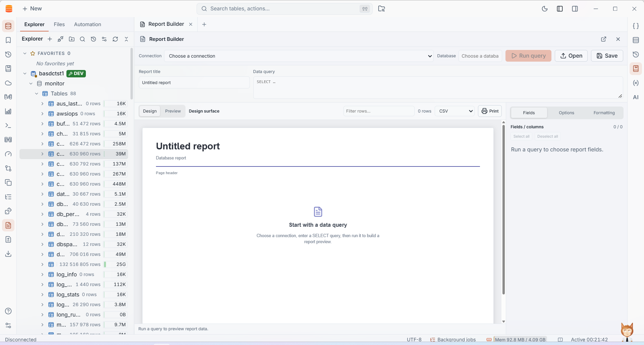The width and height of the screenshot is (644, 345).
Task: Switch to the Automation tab
Action: tap(88, 24)
